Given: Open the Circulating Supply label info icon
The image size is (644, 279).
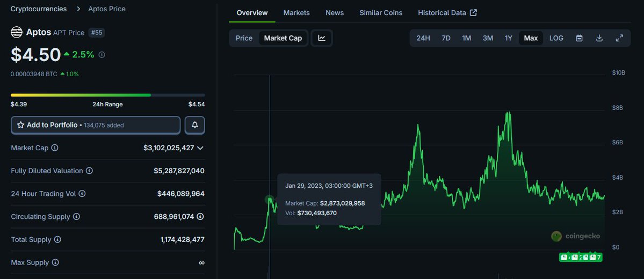Looking at the screenshot, I should pyautogui.click(x=76, y=217).
